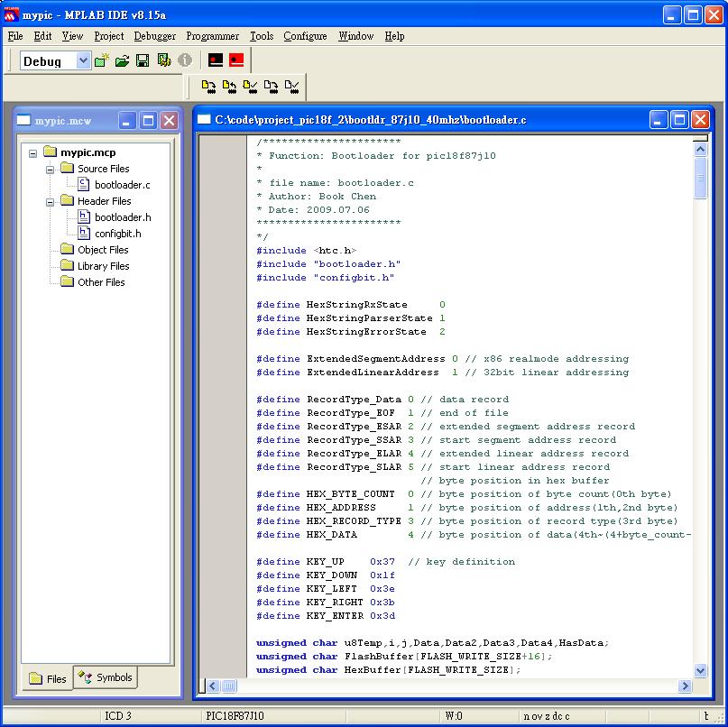Click the white-page Erase target device icon
Viewport: 728px width, 727px height.
tap(272, 87)
